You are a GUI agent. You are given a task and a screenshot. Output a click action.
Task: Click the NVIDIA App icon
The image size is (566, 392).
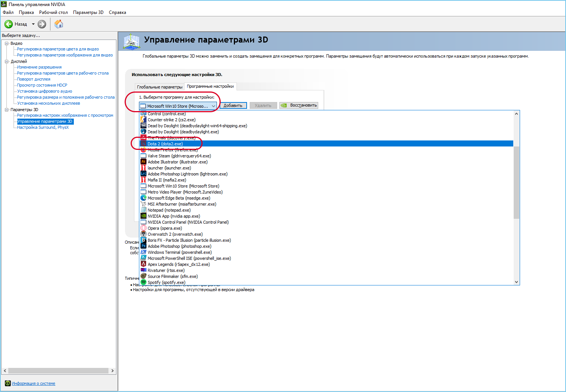tap(143, 216)
